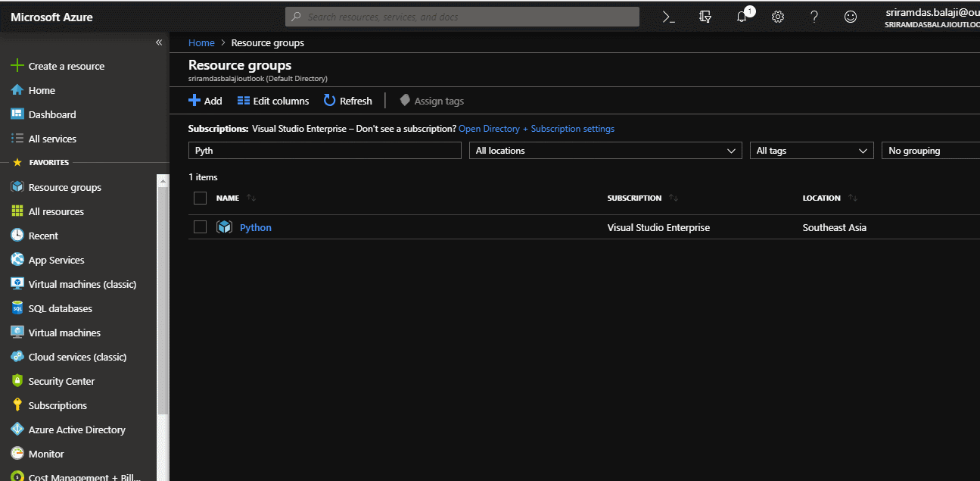Click the App Services icon
The height and width of the screenshot is (481, 980).
click(x=17, y=260)
